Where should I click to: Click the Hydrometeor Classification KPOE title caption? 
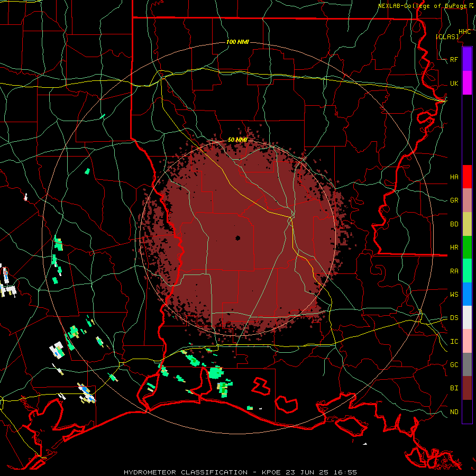pos(240,472)
